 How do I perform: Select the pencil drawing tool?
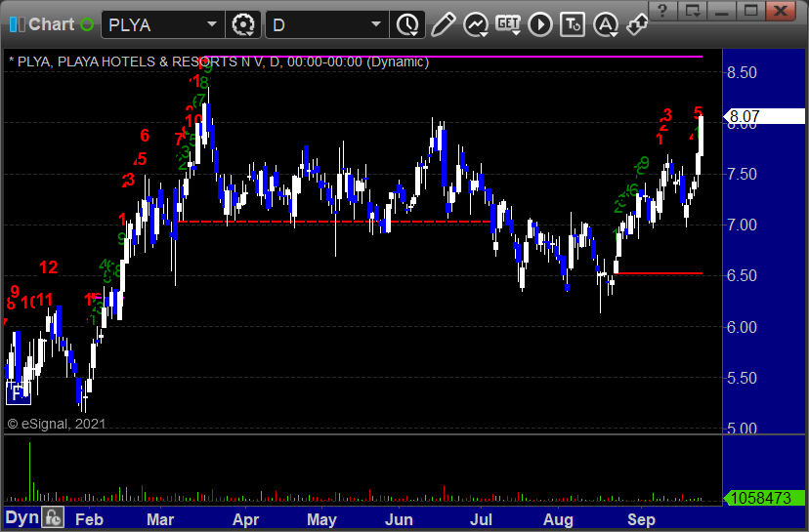coord(444,24)
